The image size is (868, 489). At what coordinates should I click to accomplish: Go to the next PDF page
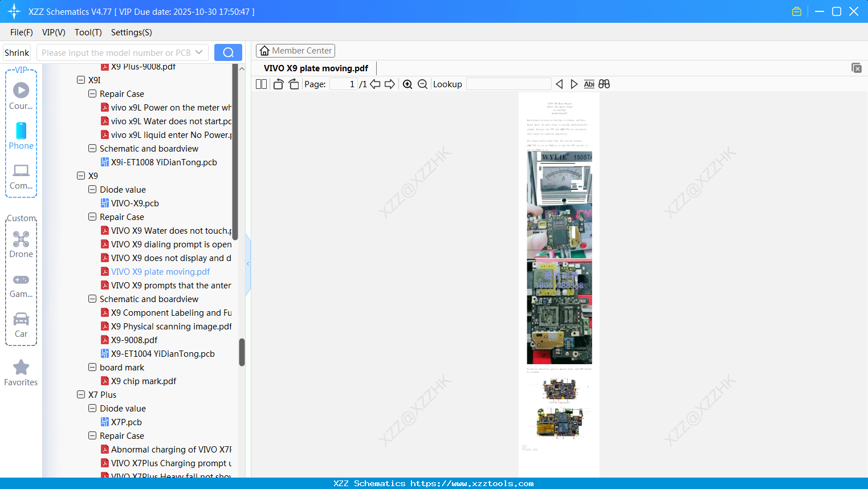pos(390,84)
